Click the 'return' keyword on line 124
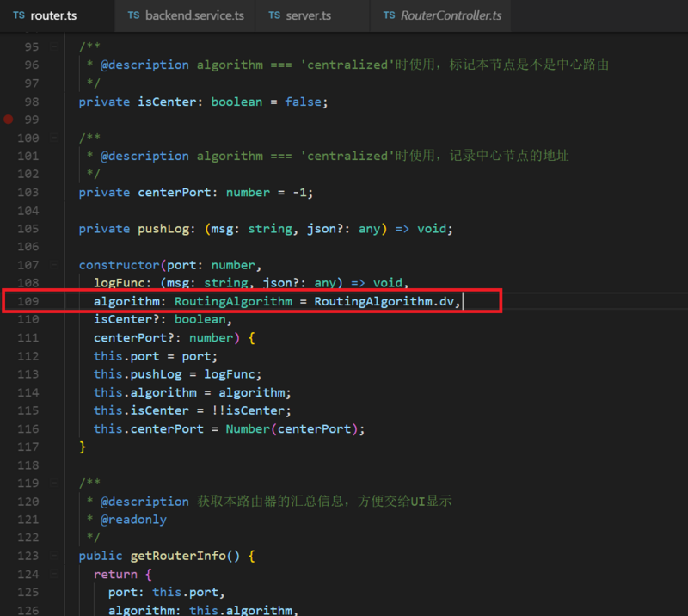Image resolution: width=688 pixels, height=616 pixels. (x=115, y=575)
